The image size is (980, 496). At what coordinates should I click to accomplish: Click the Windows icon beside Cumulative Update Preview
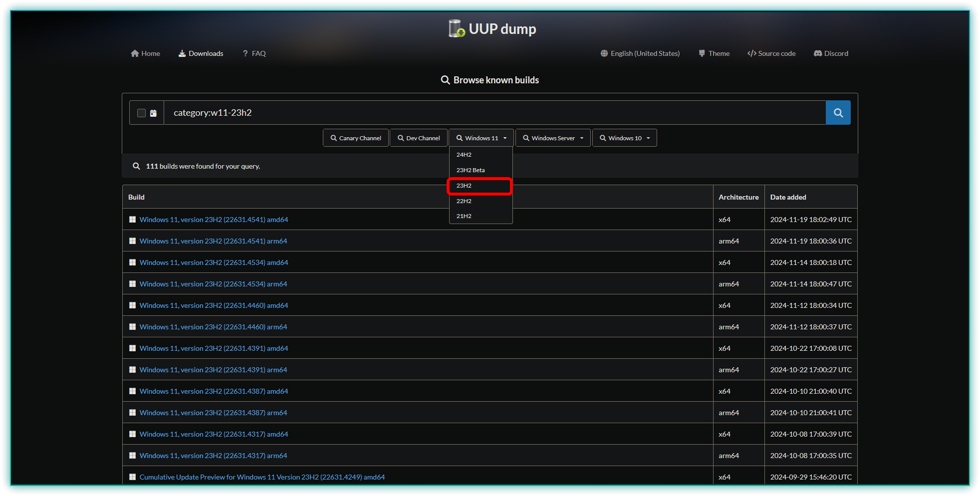(132, 477)
